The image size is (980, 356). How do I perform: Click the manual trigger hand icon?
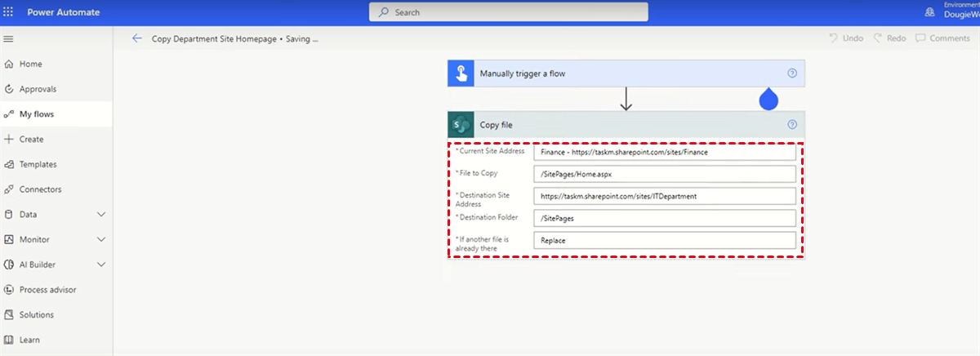(x=461, y=73)
